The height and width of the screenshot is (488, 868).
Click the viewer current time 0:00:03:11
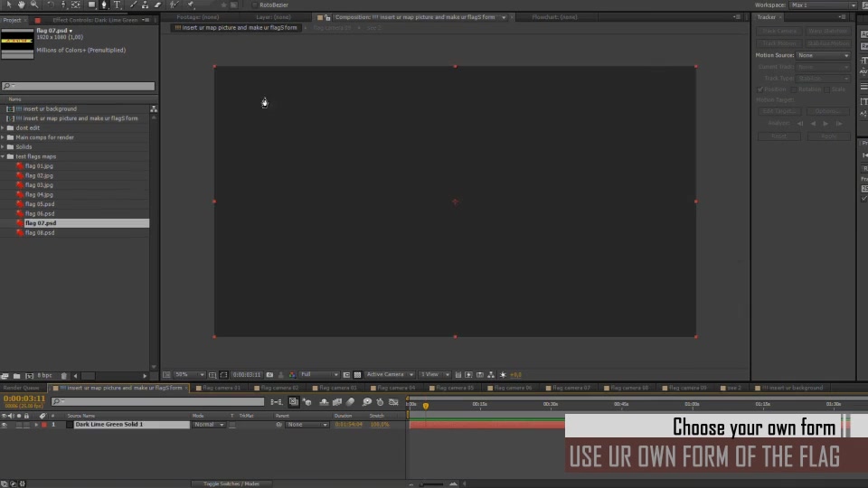pos(247,374)
